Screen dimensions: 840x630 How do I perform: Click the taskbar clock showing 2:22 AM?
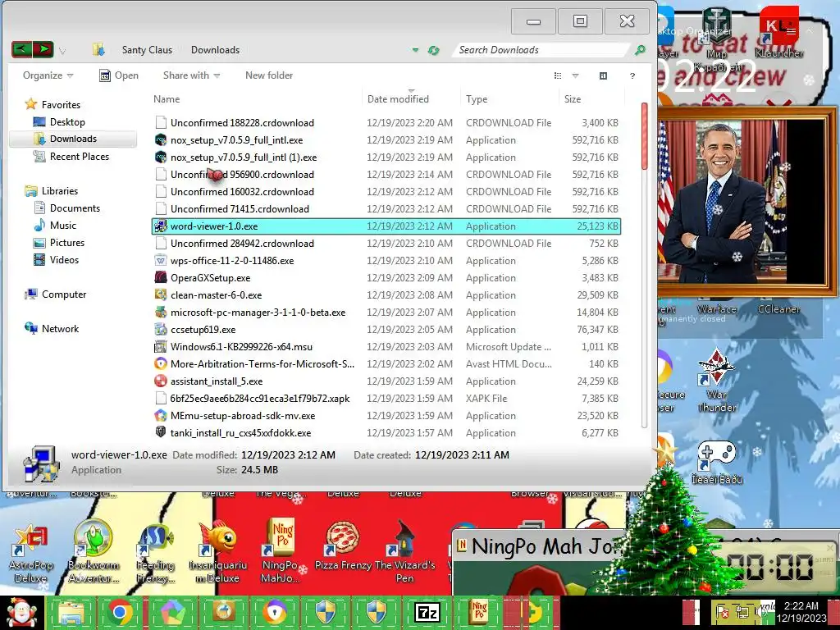tap(801, 612)
